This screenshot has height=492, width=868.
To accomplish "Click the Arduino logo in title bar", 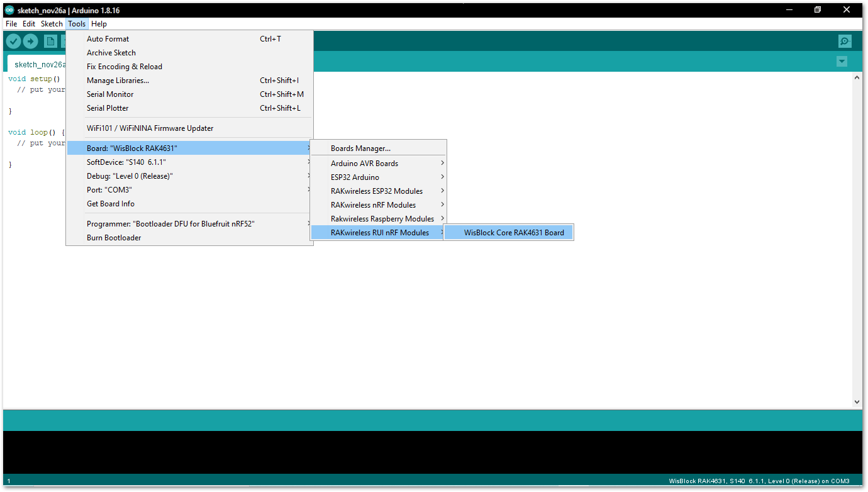I will [x=9, y=10].
